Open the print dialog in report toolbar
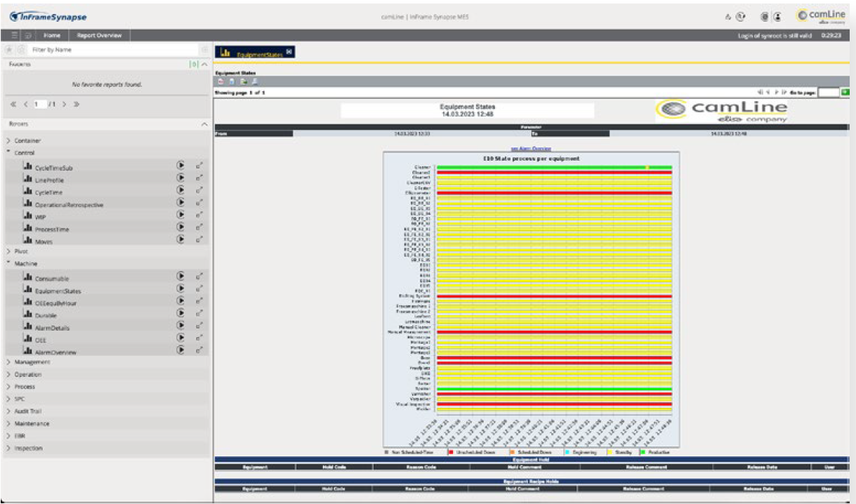The width and height of the screenshot is (856, 504). pyautogui.click(x=256, y=83)
